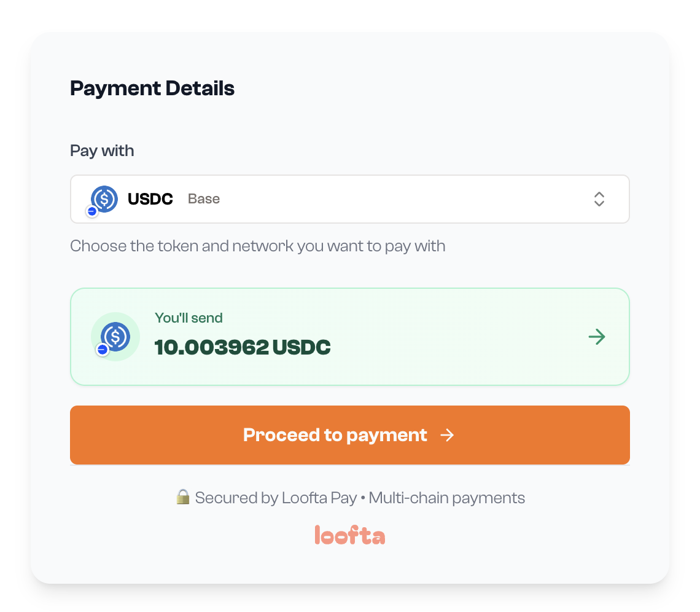Select the Base network label in dropdown
This screenshot has height=612, width=700.
[x=204, y=199]
